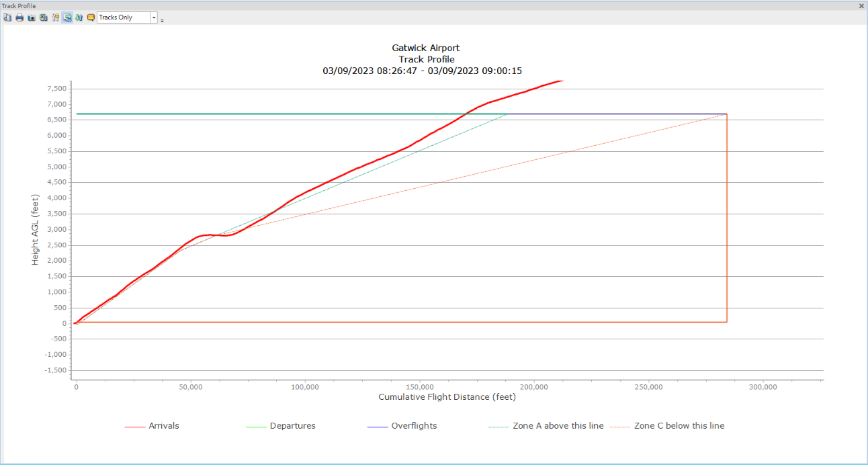The height and width of the screenshot is (465, 868).
Task: Click the Track Profile panel title
Action: 19,5
